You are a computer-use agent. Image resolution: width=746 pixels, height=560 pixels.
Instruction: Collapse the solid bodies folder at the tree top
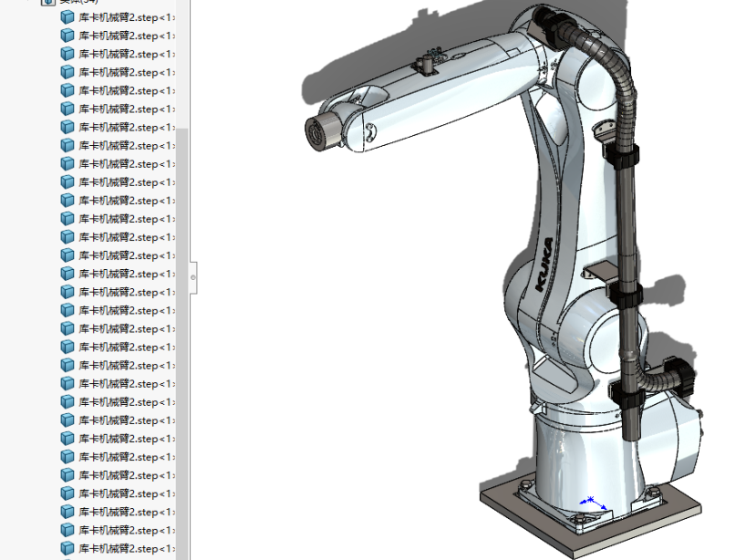32,2
